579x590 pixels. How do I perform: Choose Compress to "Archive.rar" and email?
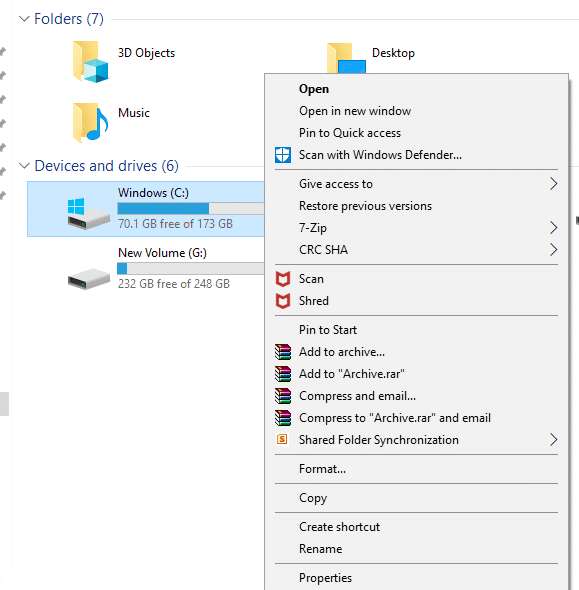click(x=416, y=418)
